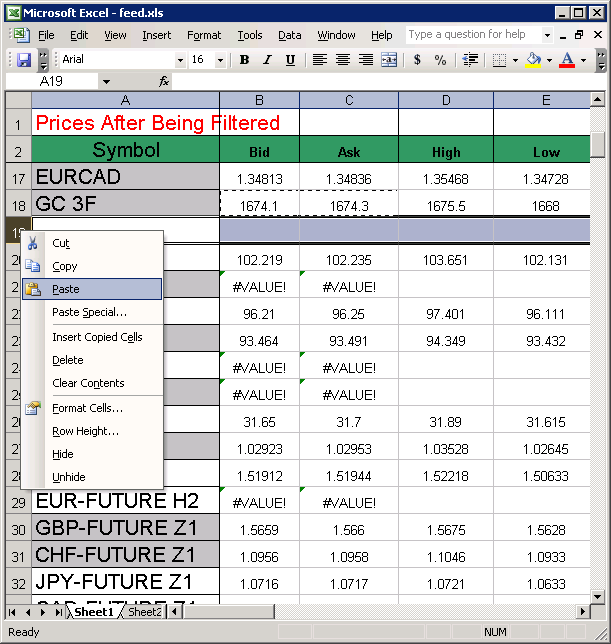Image resolution: width=611 pixels, height=644 pixels.
Task: Apply Center alignment
Action: 343,60
